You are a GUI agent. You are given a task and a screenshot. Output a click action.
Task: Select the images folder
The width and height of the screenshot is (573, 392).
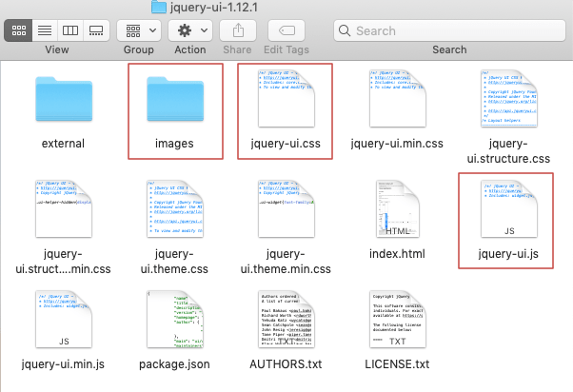pyautogui.click(x=175, y=98)
